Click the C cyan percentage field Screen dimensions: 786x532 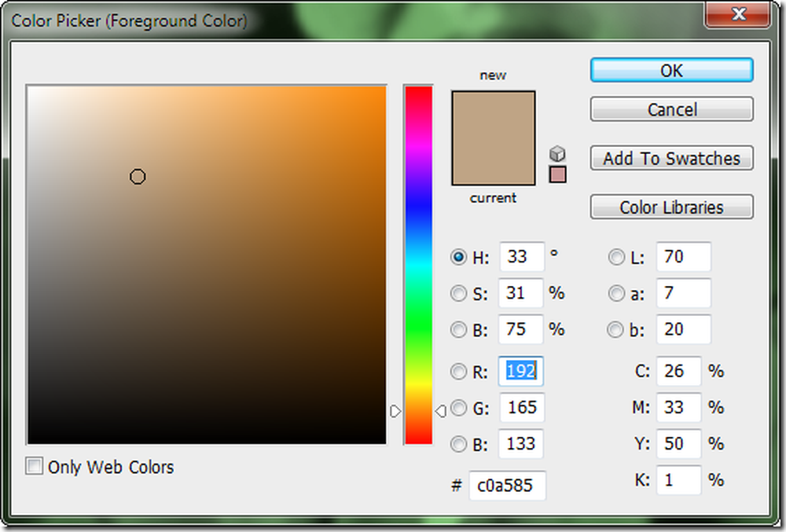pos(679,371)
